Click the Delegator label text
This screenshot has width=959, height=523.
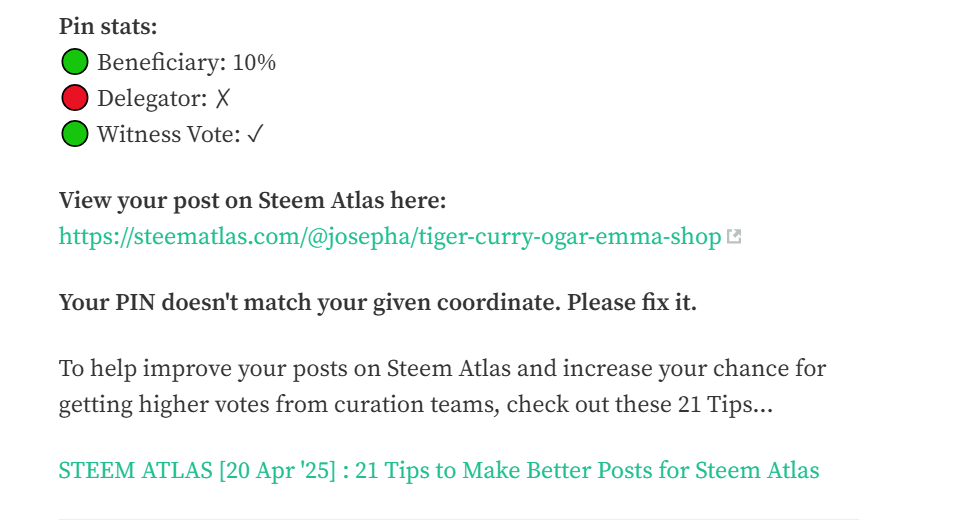(152, 98)
